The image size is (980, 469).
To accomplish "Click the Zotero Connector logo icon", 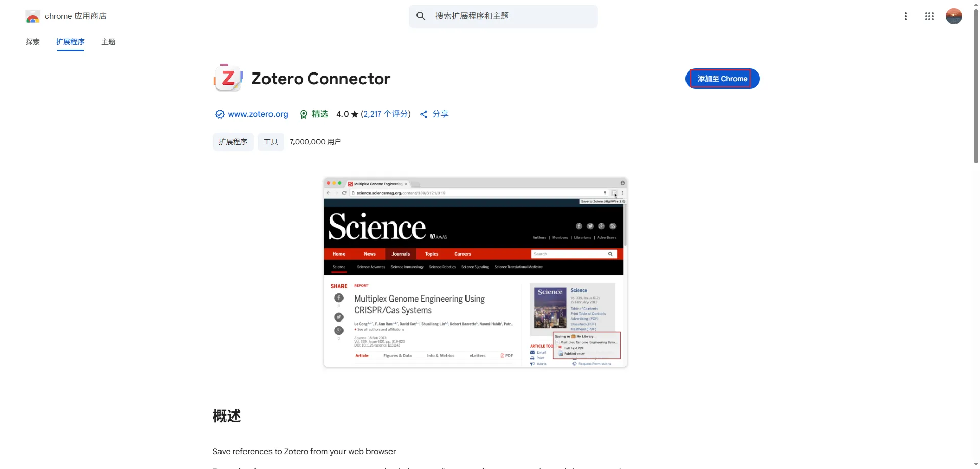I will click(x=228, y=78).
